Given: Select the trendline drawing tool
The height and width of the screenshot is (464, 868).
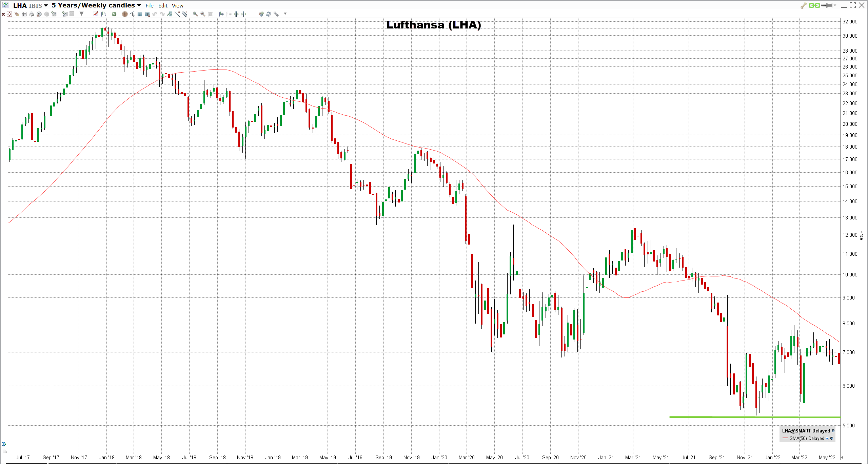Looking at the screenshot, I should [x=177, y=14].
